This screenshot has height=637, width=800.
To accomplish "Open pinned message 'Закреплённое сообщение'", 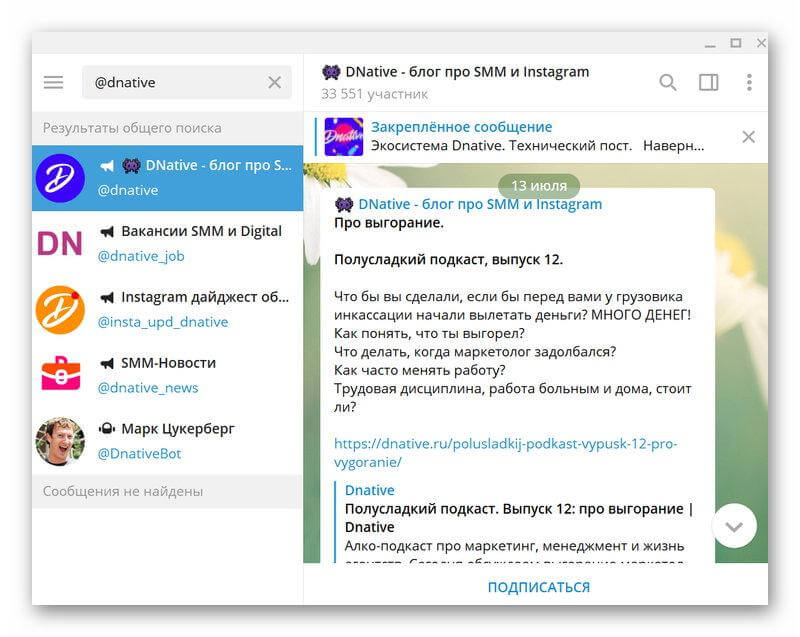I will (461, 126).
